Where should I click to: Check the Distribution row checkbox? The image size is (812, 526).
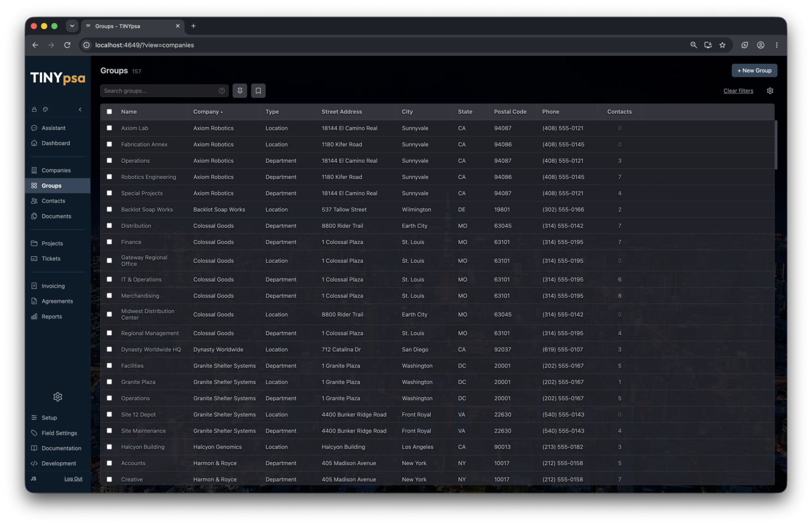tap(109, 225)
